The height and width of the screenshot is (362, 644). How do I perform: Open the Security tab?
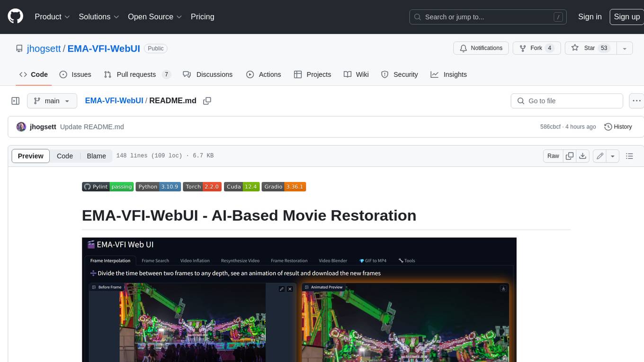click(400, 74)
